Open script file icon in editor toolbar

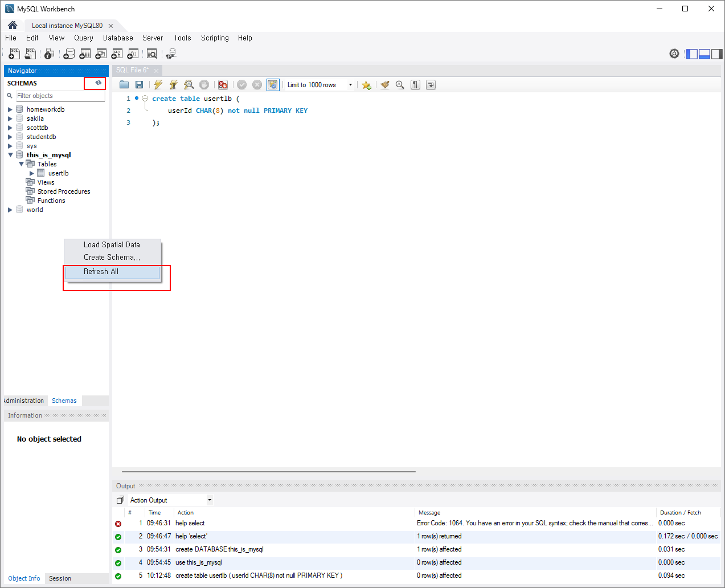pos(124,85)
